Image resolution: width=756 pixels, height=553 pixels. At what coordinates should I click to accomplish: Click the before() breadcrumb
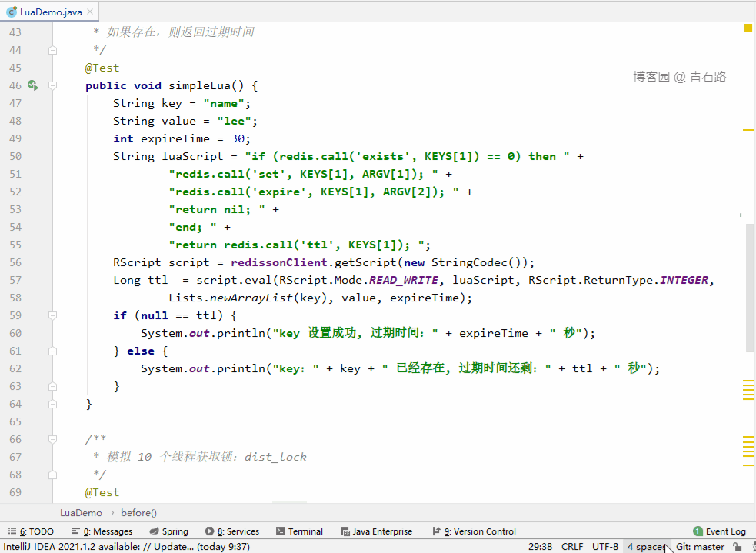(139, 512)
